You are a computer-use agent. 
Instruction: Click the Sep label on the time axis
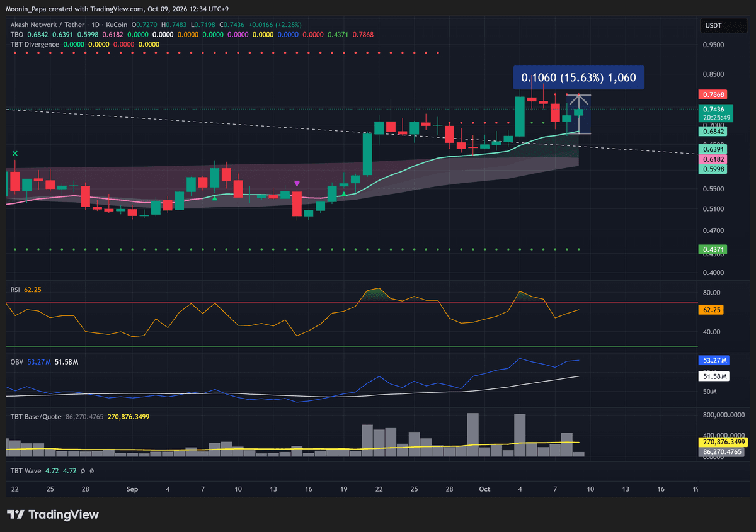[132, 489]
